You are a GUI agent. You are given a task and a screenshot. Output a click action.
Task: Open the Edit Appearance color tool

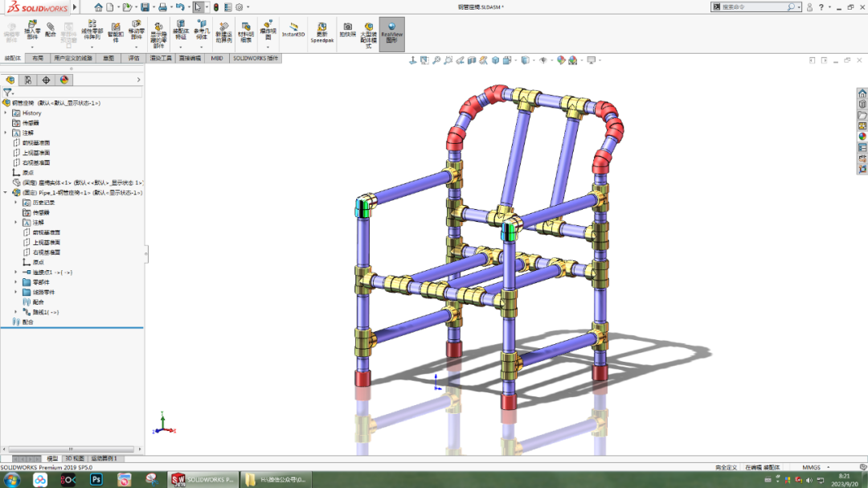point(560,59)
